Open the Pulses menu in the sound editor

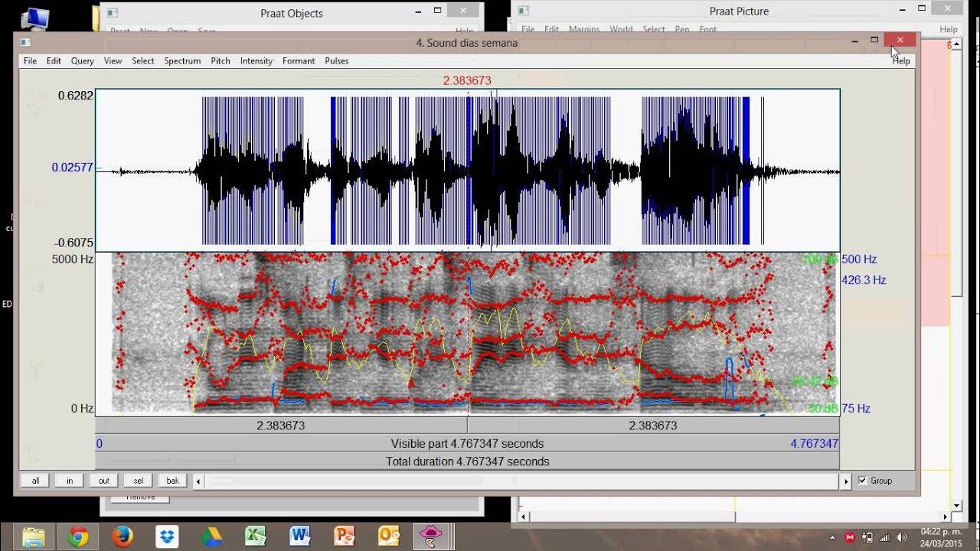pos(337,61)
